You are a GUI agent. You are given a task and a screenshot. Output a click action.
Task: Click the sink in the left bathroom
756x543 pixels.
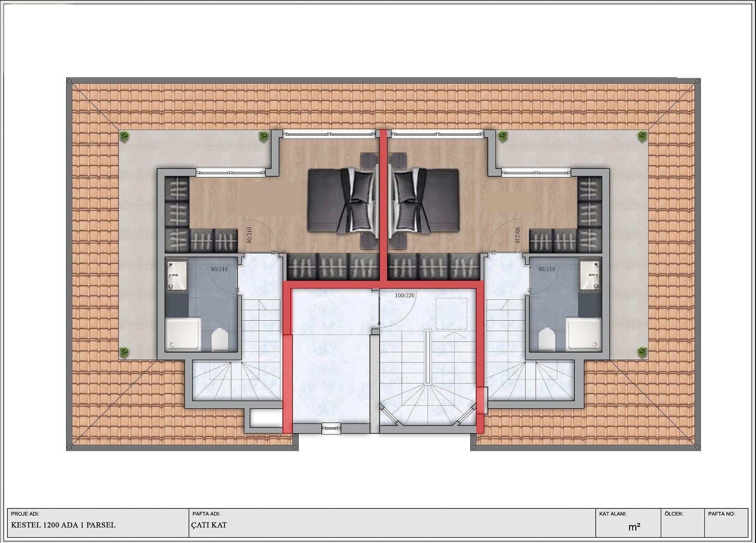coord(176,275)
